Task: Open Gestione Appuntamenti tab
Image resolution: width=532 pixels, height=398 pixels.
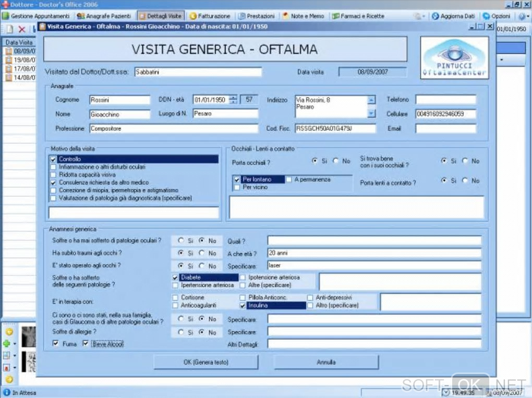Action: (36, 16)
